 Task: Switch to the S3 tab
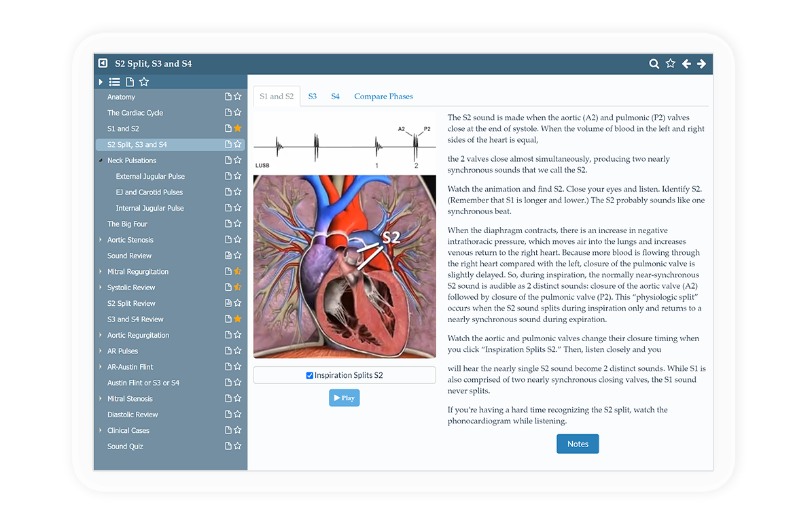click(x=313, y=97)
